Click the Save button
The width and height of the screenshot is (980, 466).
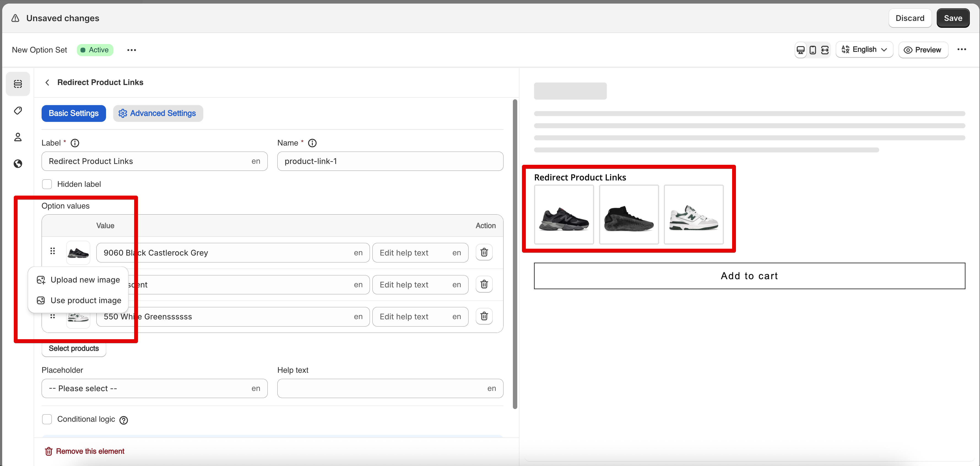coord(953,18)
